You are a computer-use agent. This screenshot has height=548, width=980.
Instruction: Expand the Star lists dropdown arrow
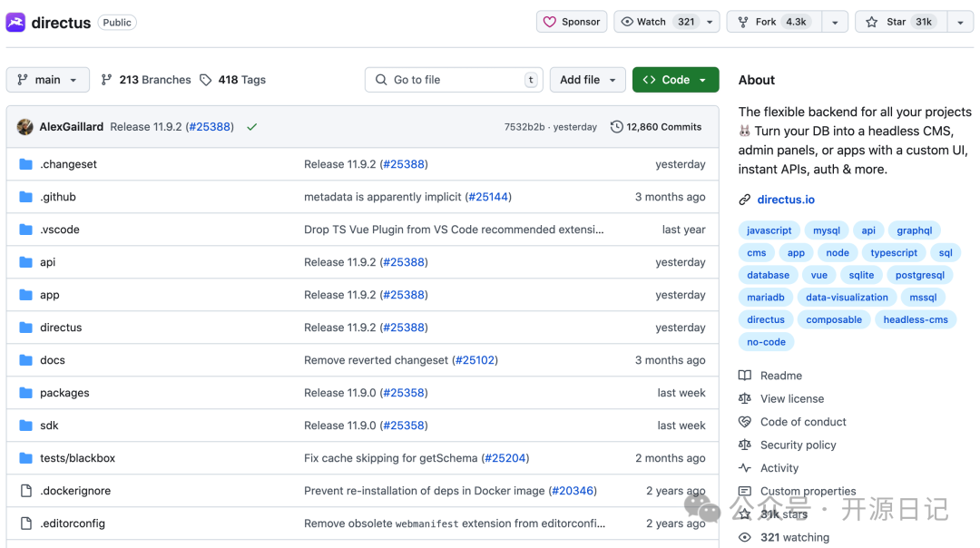[961, 22]
